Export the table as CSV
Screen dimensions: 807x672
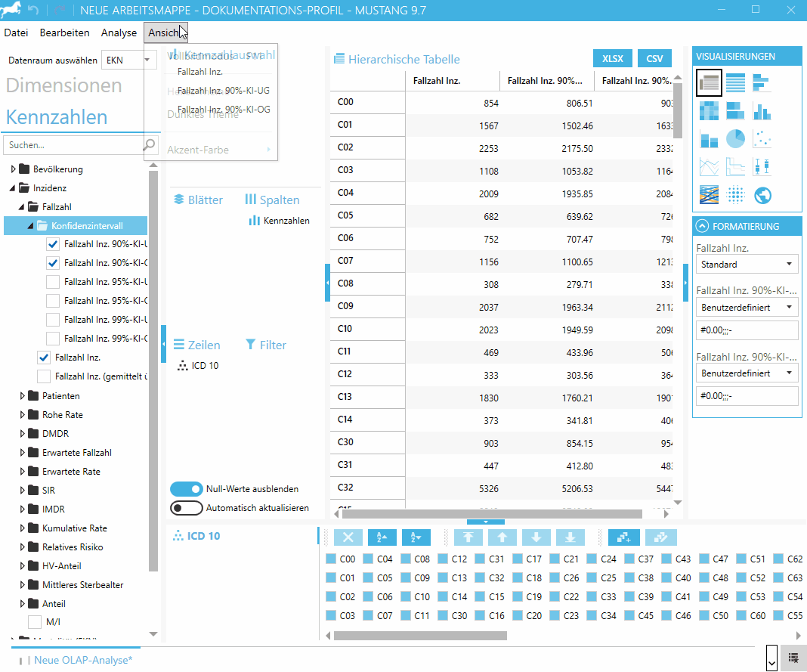coord(654,59)
